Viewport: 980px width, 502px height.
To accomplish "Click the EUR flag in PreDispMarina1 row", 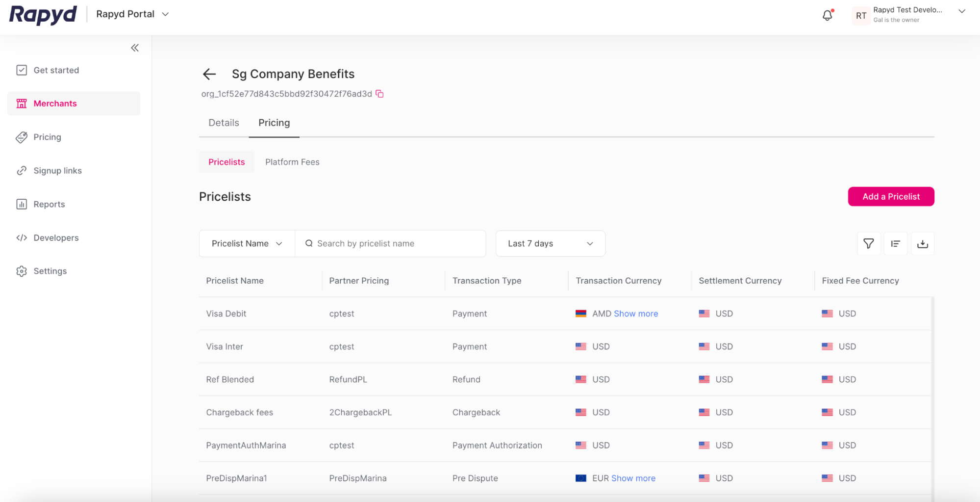I will 581,478.
